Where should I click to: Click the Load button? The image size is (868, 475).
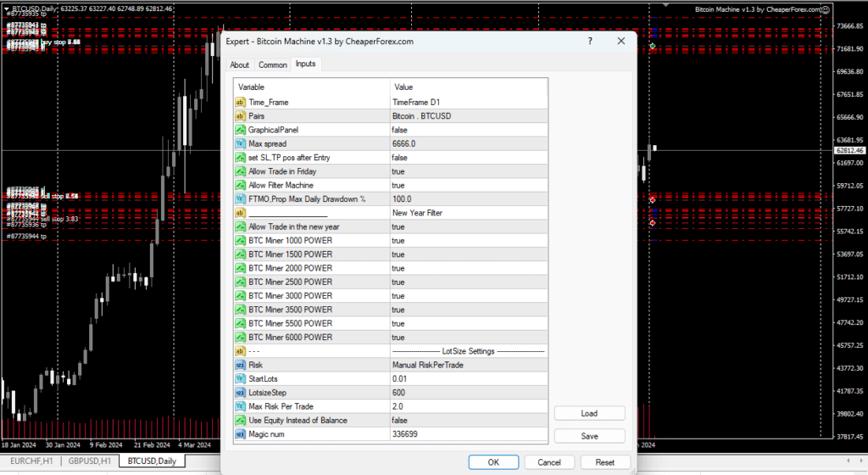(590, 414)
